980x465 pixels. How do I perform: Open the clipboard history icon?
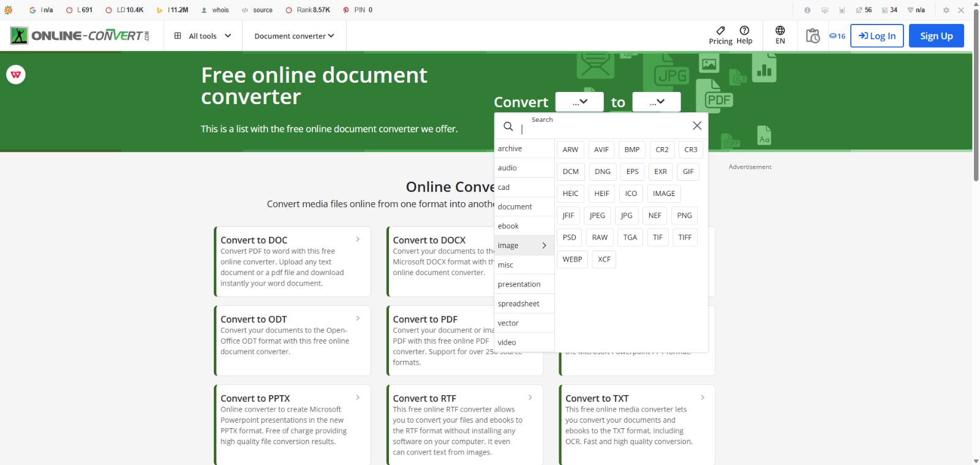point(813,36)
